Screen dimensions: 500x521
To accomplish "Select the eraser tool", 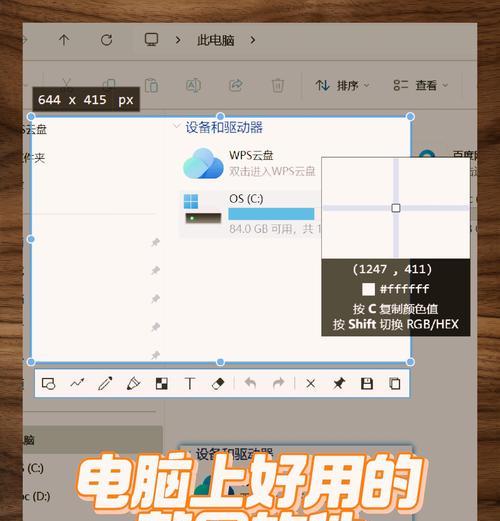I will pyautogui.click(x=218, y=384).
